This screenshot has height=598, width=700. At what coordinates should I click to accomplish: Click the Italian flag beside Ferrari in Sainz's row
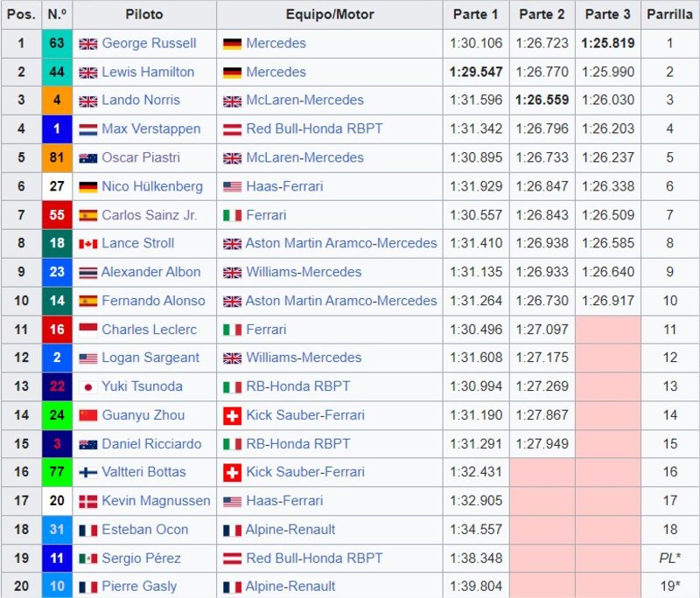[x=232, y=215]
